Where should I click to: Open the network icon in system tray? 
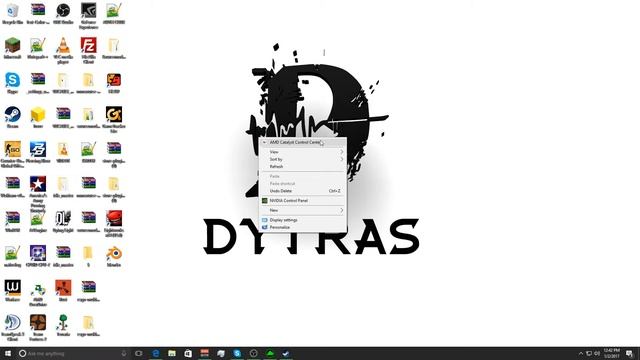click(589, 353)
